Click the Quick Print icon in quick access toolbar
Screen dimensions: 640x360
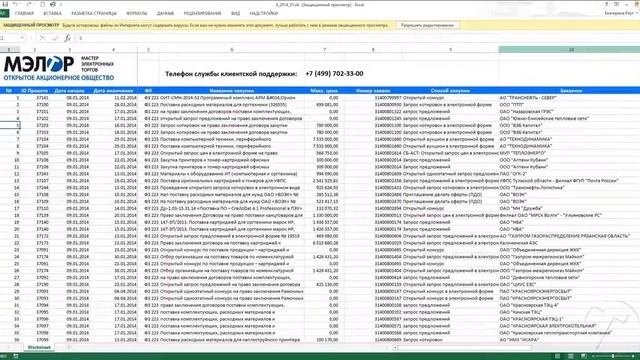[53, 4]
